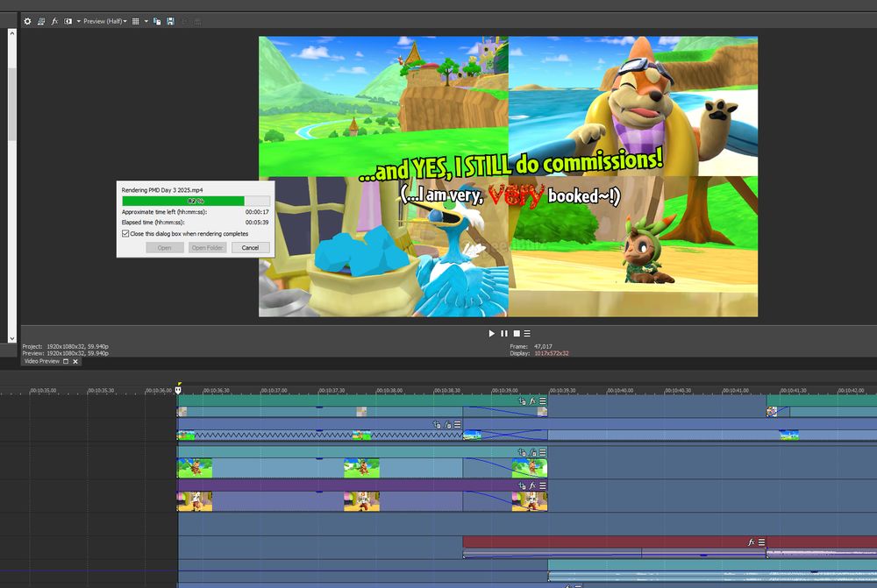Open Event FX on purple track event
This screenshot has height=588, width=877.
[532, 485]
